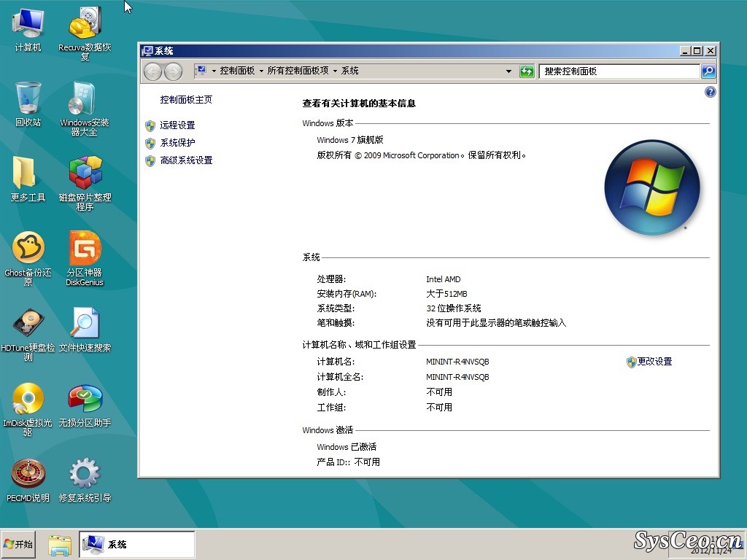Open the file explorer taskbar icon
Screen dimensions: 747x560
[60, 544]
